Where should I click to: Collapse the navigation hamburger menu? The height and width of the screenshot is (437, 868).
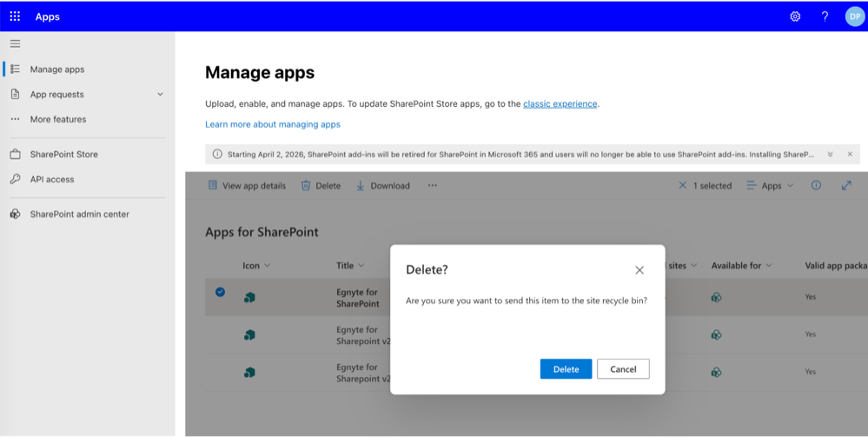[x=15, y=43]
